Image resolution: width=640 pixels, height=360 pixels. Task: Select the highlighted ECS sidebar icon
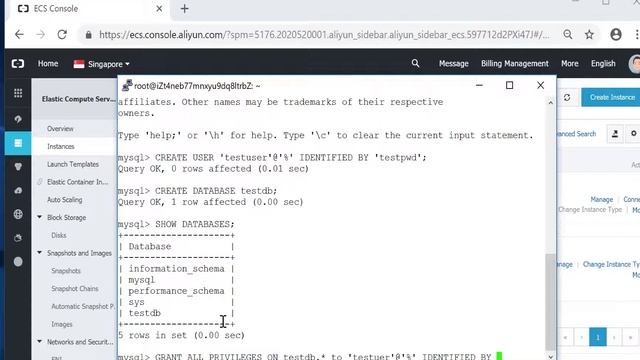pyautogui.click(x=18, y=143)
